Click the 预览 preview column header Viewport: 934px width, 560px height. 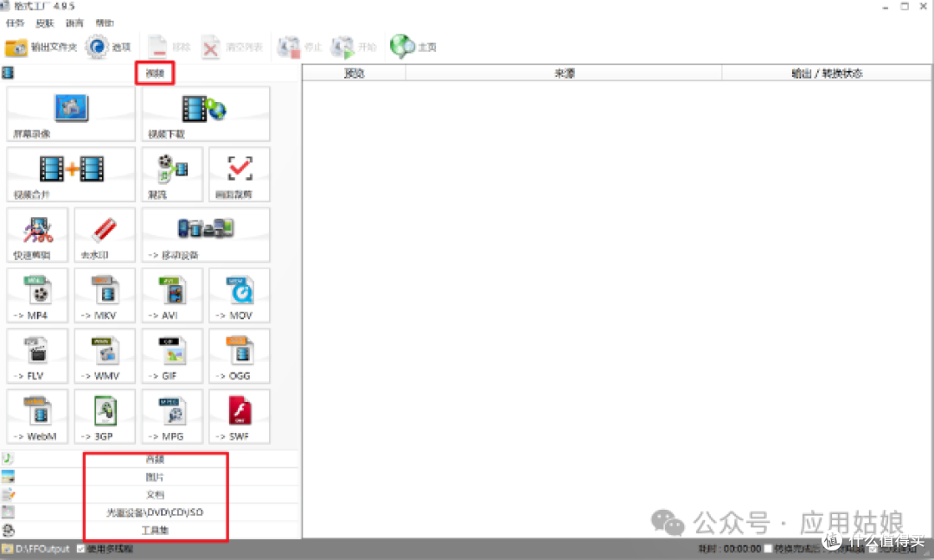pyautogui.click(x=355, y=73)
